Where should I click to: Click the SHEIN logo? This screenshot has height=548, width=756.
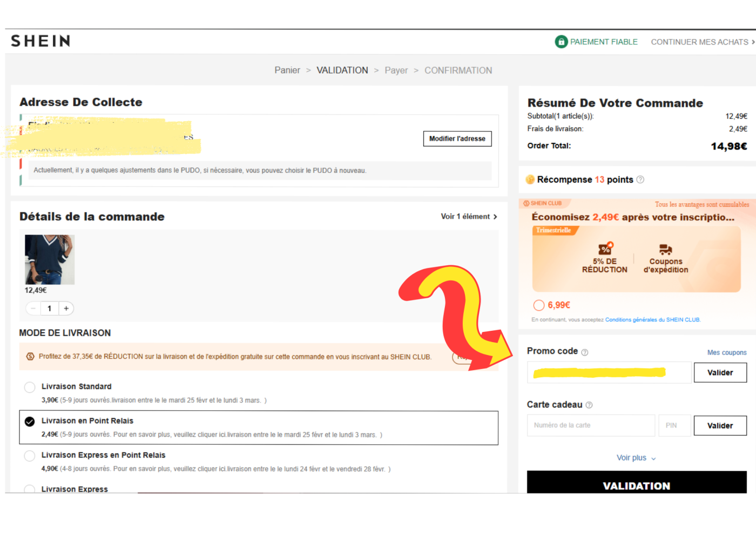click(40, 41)
